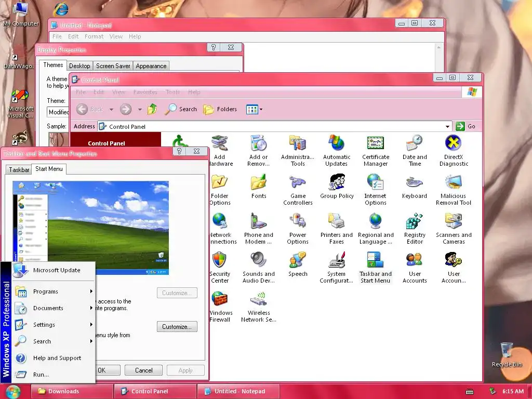Expand Documents submenu in Start menu
The image size is (532, 399).
pos(54,308)
